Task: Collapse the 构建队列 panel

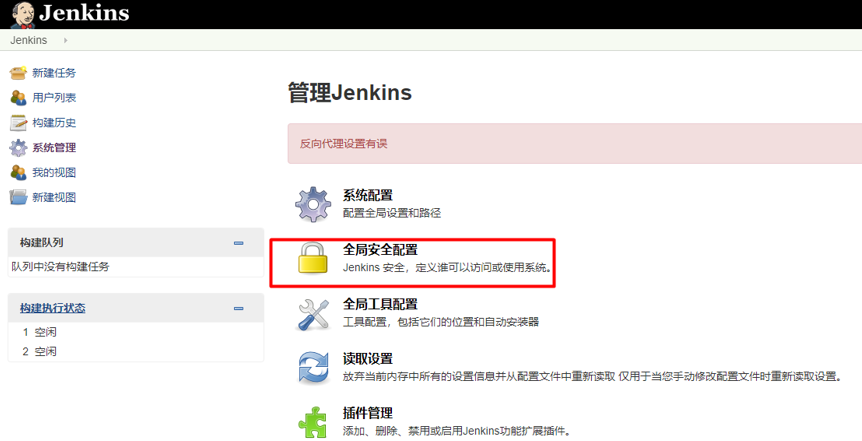Action: click(x=239, y=242)
